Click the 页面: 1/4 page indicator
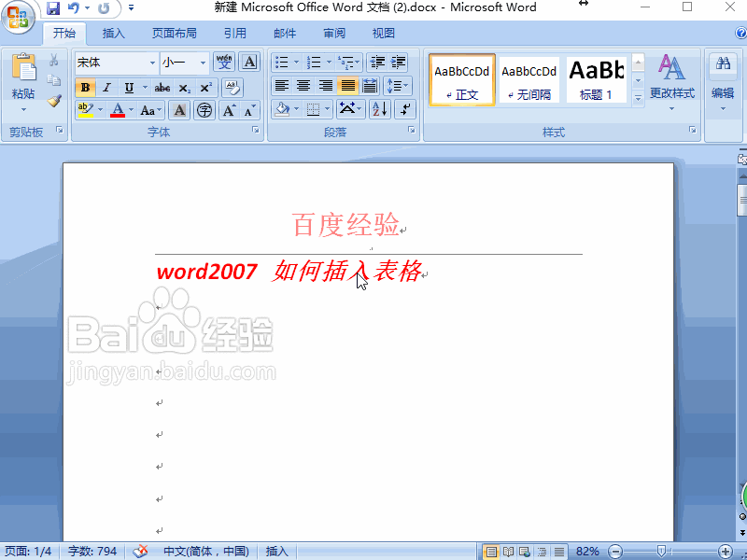Viewport: 747px width, 560px height. (28, 552)
